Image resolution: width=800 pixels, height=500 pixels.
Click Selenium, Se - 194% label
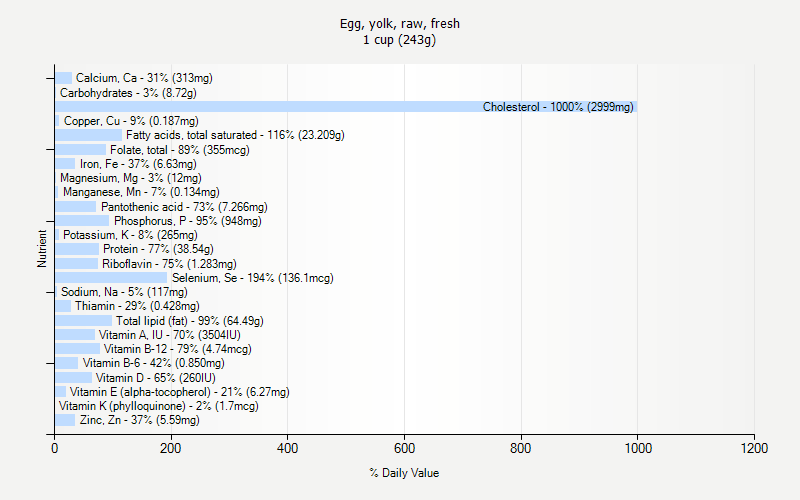pos(253,278)
